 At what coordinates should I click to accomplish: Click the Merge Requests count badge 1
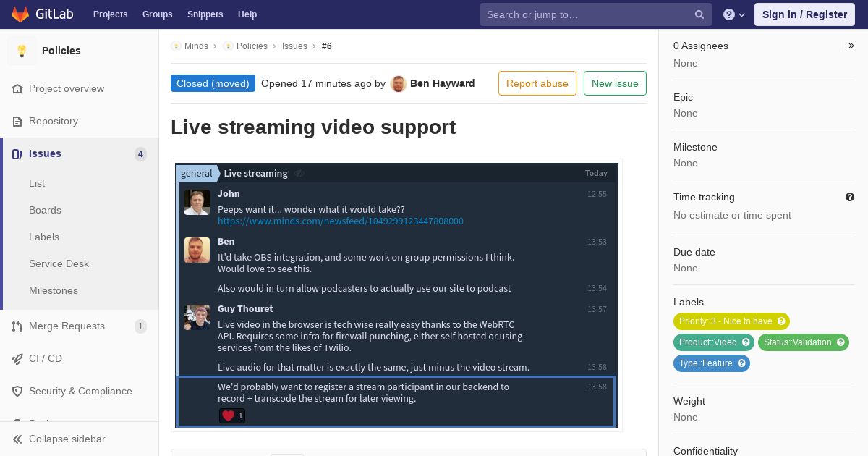[x=140, y=326]
